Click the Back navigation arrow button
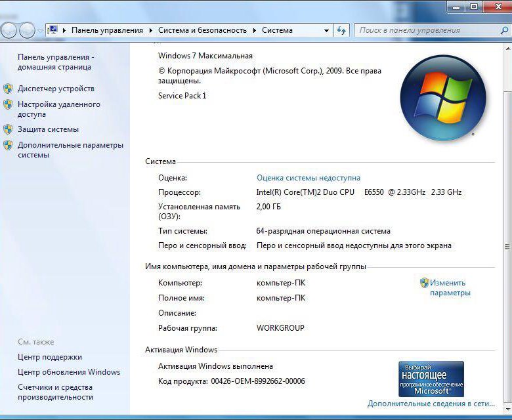 coord(9,30)
